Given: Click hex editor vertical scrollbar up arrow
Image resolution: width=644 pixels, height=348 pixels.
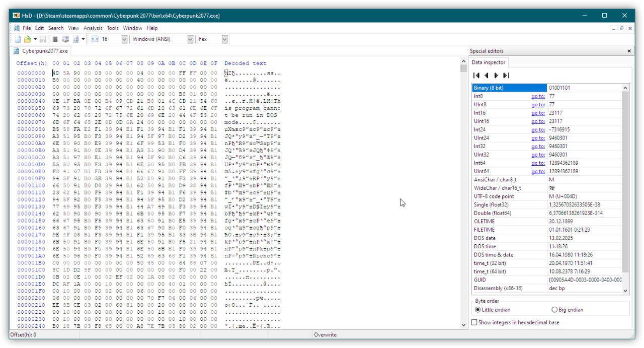Looking at the screenshot, I should 463,61.
